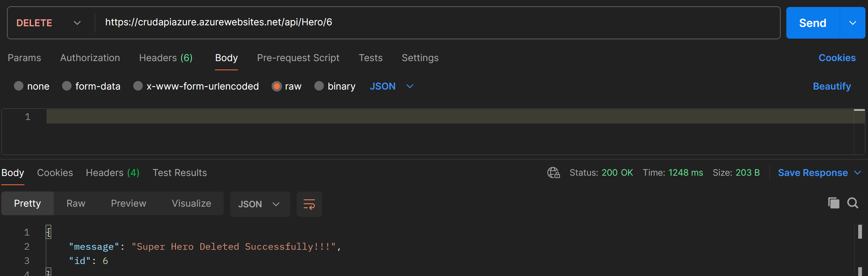868x276 pixels.
Task: Open the response JSON format dropdown
Action: pos(260,204)
